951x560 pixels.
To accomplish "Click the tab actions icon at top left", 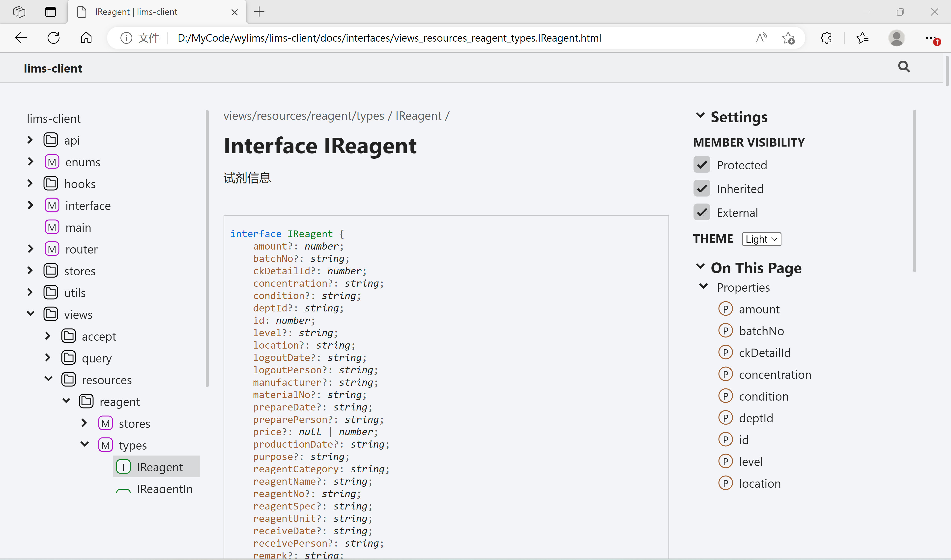I will (x=50, y=12).
